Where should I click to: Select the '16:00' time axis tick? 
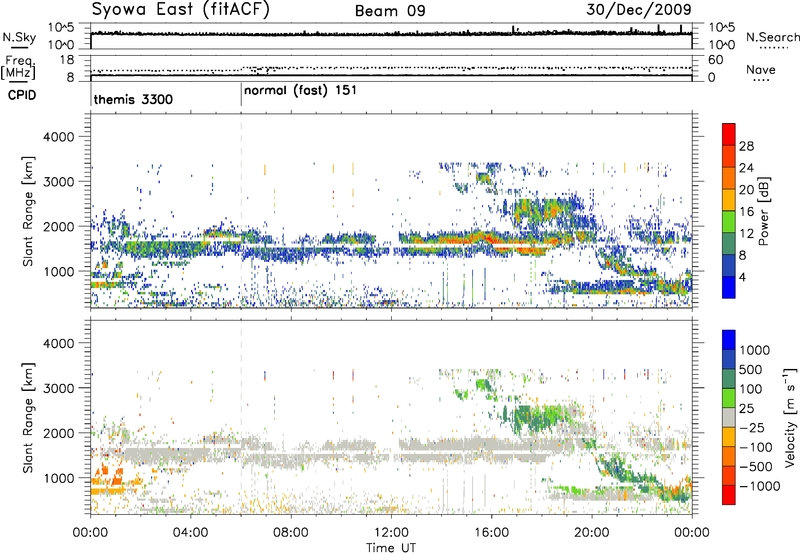[491, 533]
